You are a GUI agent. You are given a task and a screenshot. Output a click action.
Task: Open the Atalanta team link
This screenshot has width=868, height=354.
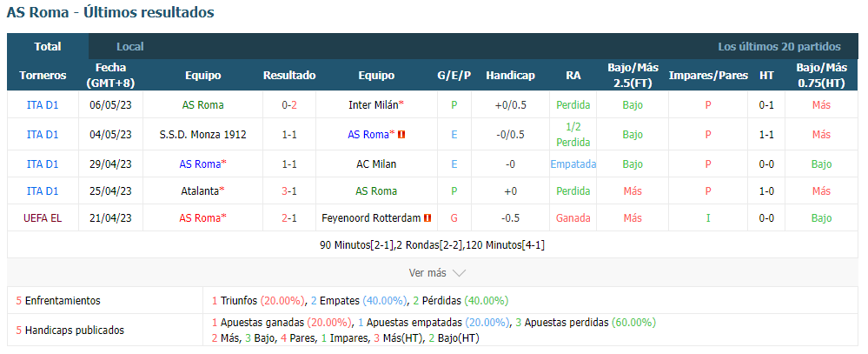tap(200, 191)
